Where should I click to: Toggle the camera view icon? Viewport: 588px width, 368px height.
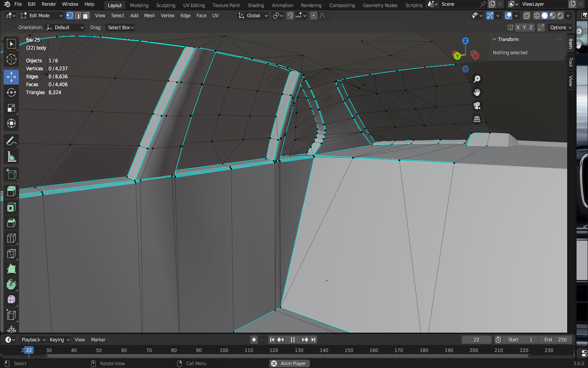click(x=477, y=106)
